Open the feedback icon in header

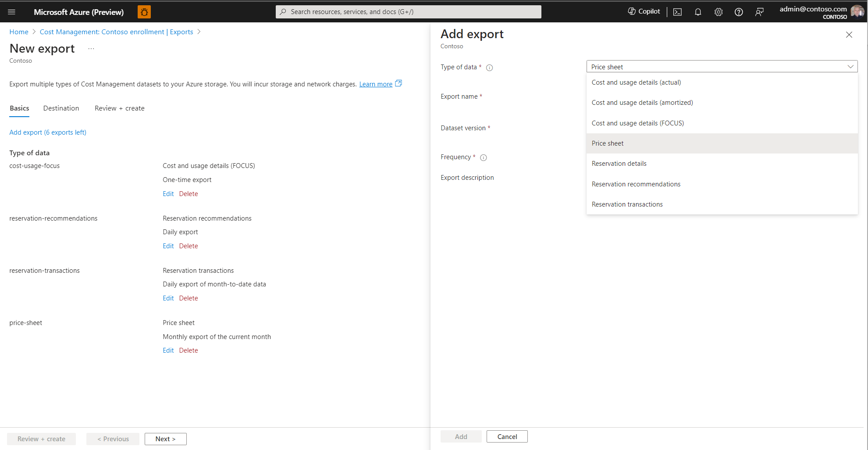point(759,12)
